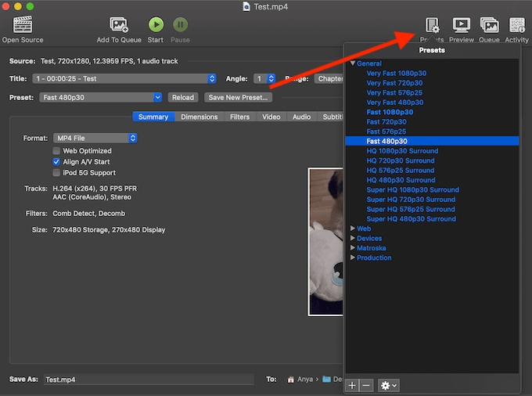Click the Save As filename field
The image size is (532, 396).
click(149, 380)
